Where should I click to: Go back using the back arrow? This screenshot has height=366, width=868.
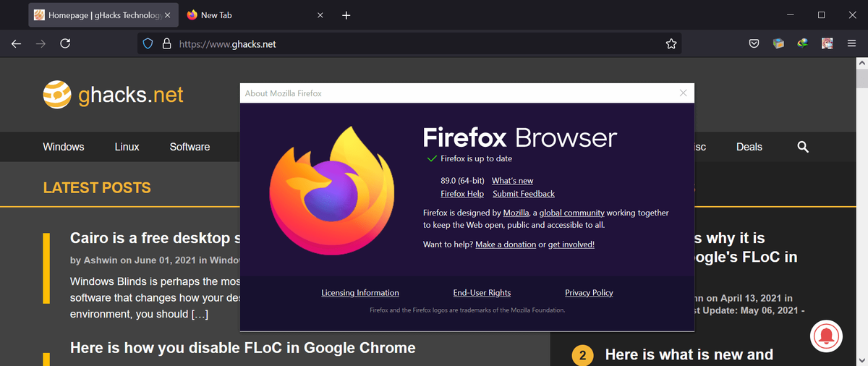[x=17, y=44]
